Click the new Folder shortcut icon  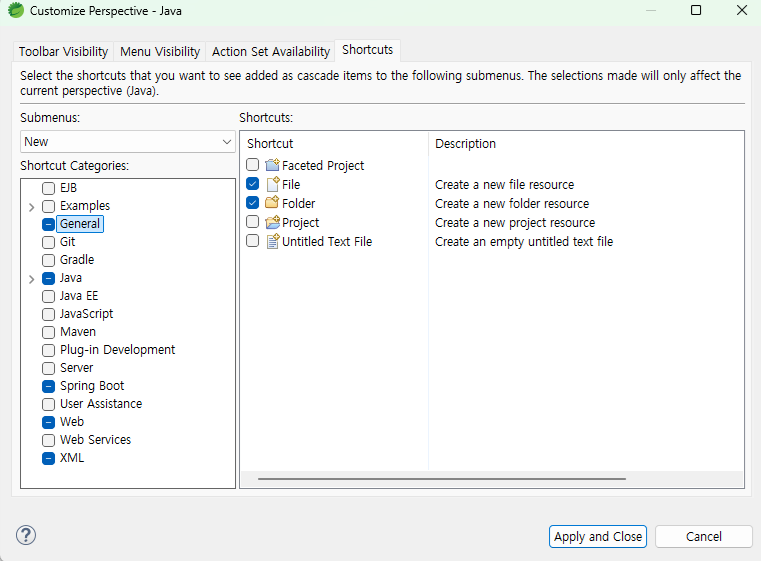pos(272,203)
